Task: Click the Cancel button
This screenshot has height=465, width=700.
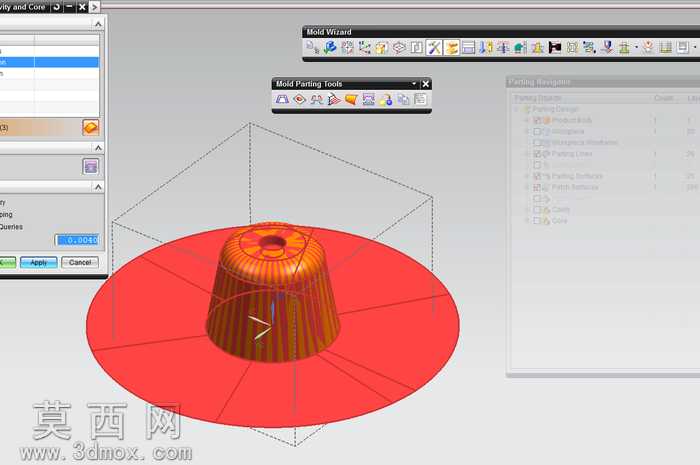Action: point(80,262)
